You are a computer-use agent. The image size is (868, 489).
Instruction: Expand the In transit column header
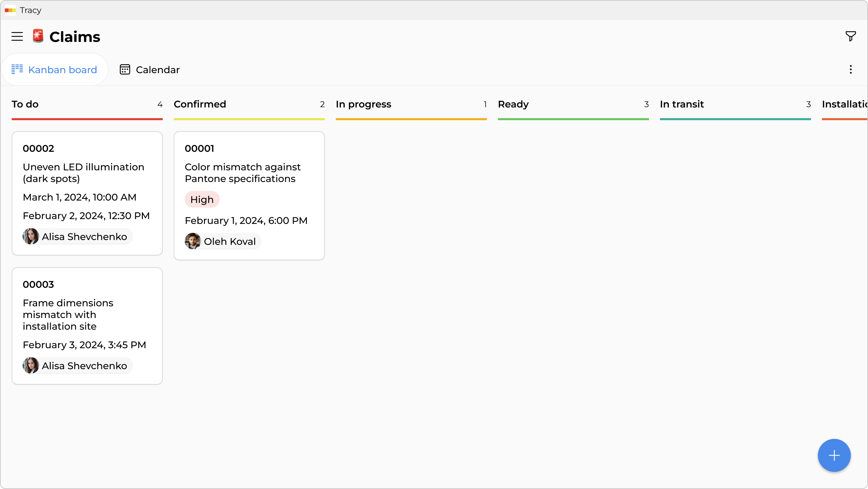point(682,104)
